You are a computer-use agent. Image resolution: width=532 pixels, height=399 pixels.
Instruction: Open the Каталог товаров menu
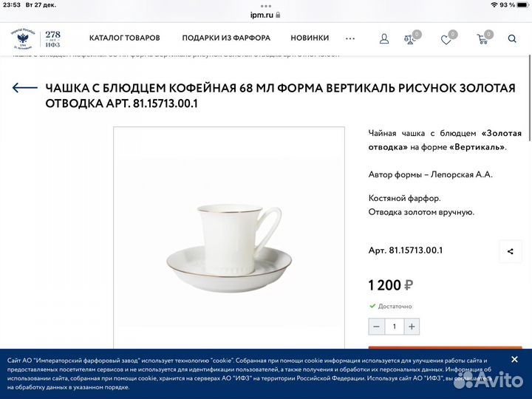(x=125, y=38)
